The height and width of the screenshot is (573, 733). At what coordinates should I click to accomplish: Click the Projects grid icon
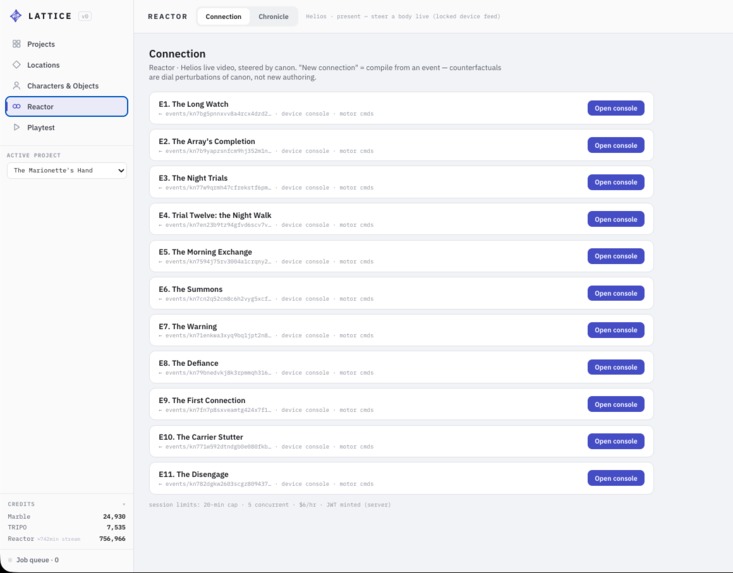click(16, 44)
